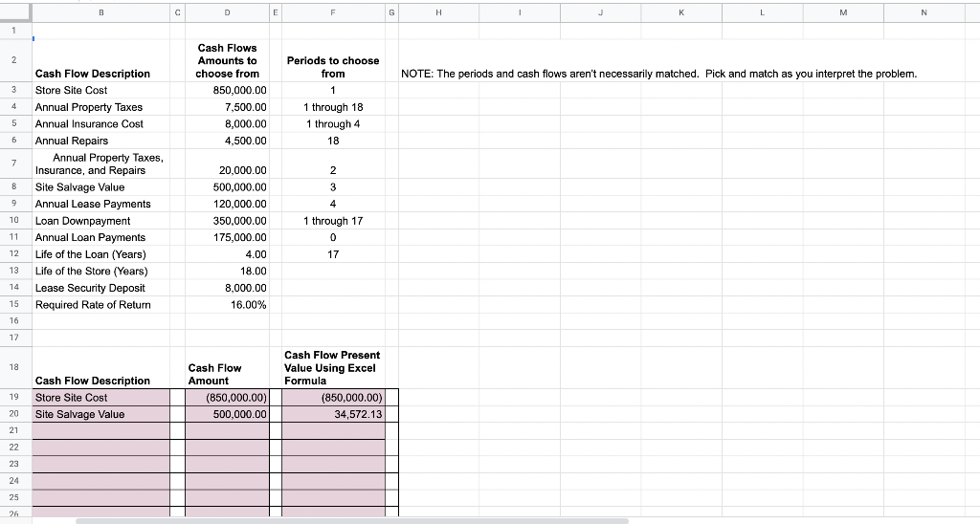Click the '1 through 17' period cell

(333, 221)
